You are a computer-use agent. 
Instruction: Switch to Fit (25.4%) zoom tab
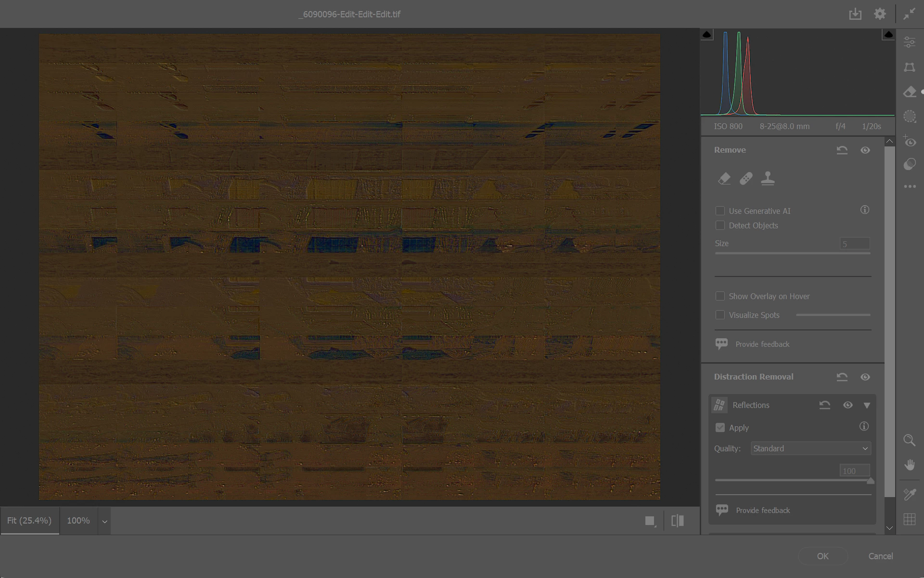coord(29,521)
